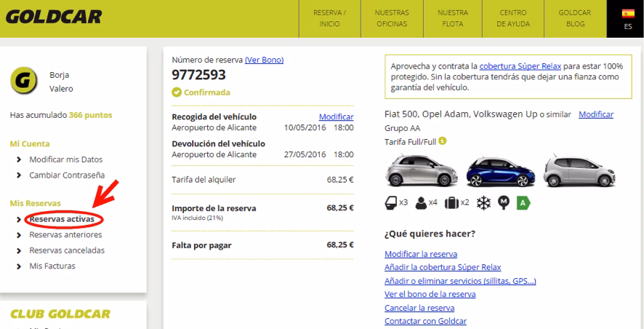The height and width of the screenshot is (329, 644).
Task: Click Cancelar la reserva link
Action: (419, 308)
